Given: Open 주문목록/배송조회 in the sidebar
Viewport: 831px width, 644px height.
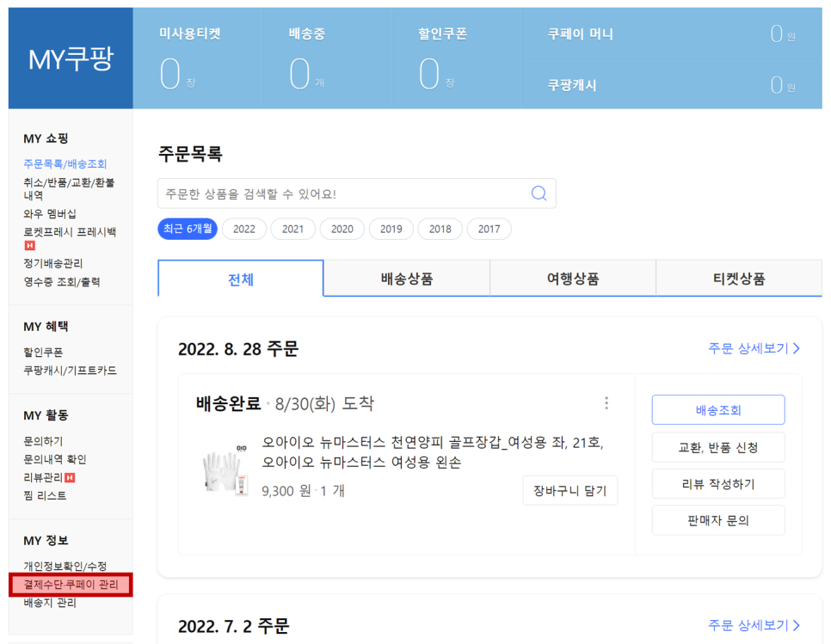Looking at the screenshot, I should (x=65, y=163).
